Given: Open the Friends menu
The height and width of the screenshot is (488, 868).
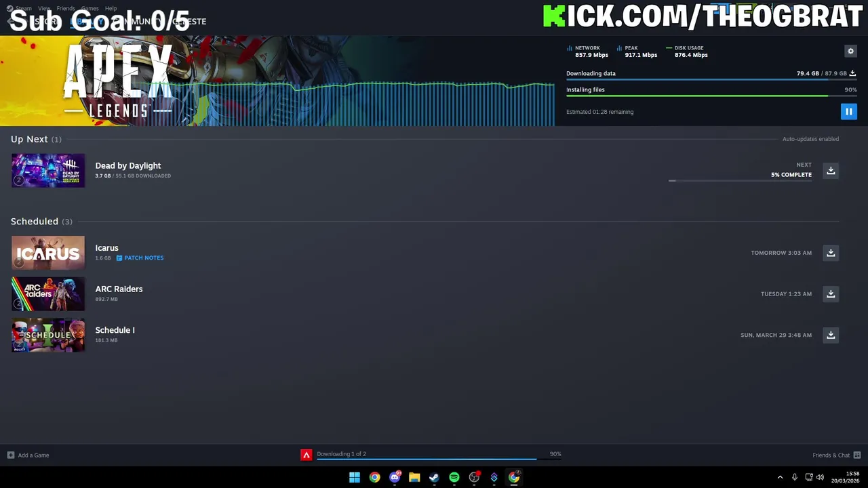Looking at the screenshot, I should [x=66, y=8].
